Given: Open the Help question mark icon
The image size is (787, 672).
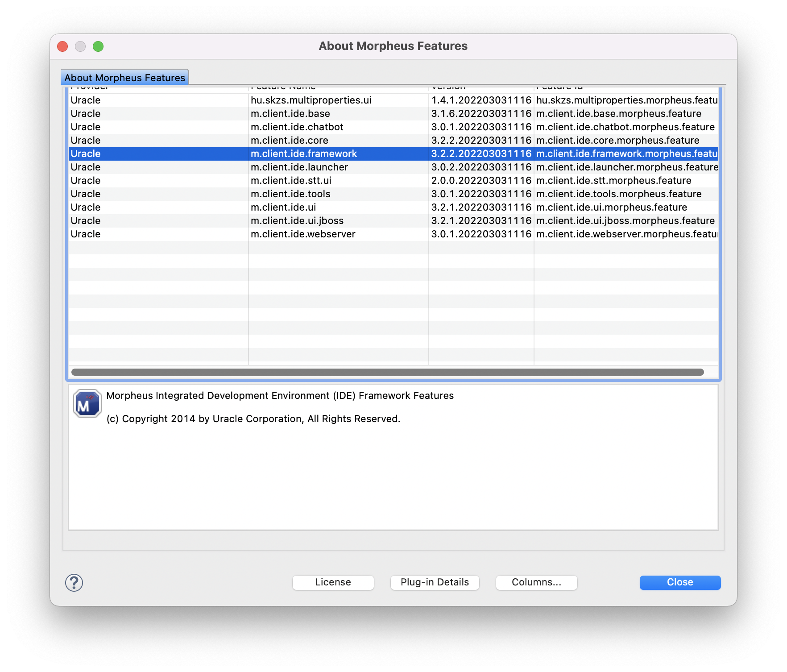Looking at the screenshot, I should [74, 582].
